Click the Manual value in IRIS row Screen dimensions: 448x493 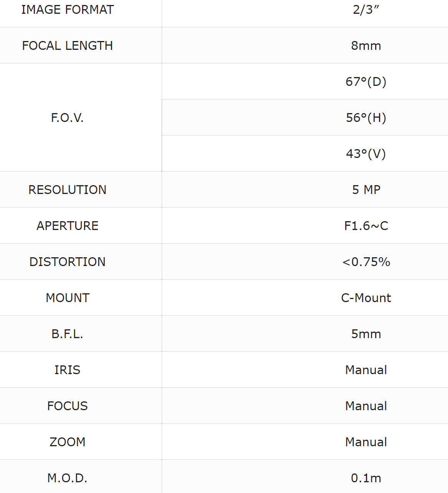point(366,370)
